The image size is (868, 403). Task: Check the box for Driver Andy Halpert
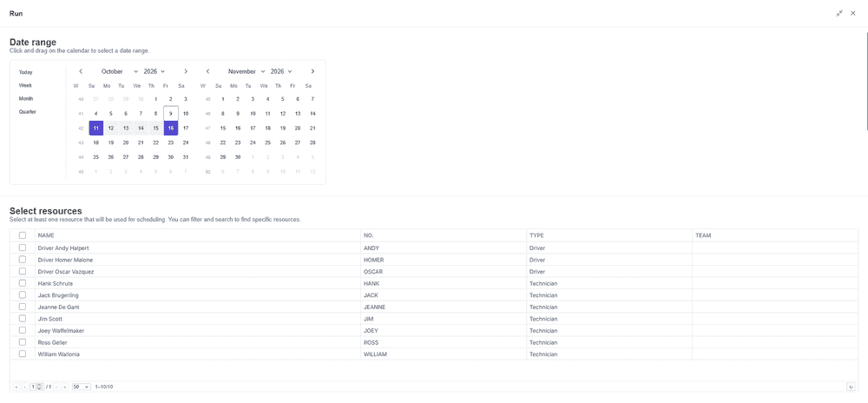pos(23,248)
